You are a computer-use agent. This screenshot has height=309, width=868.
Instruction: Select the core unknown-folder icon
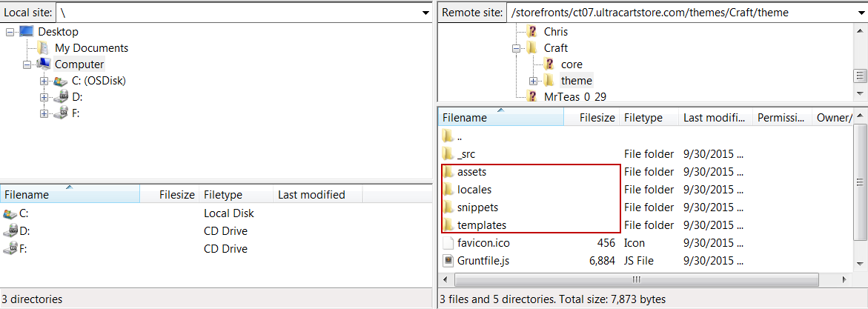[549, 64]
